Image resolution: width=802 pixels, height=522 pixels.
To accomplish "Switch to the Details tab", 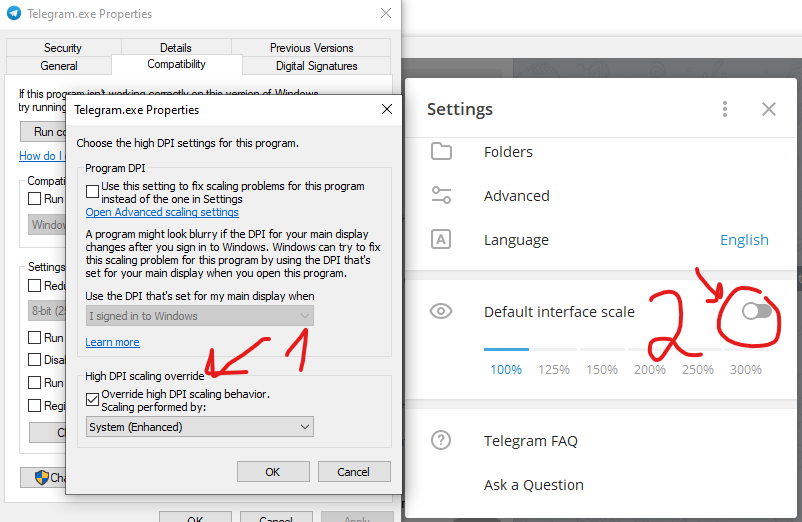I will tap(176, 48).
